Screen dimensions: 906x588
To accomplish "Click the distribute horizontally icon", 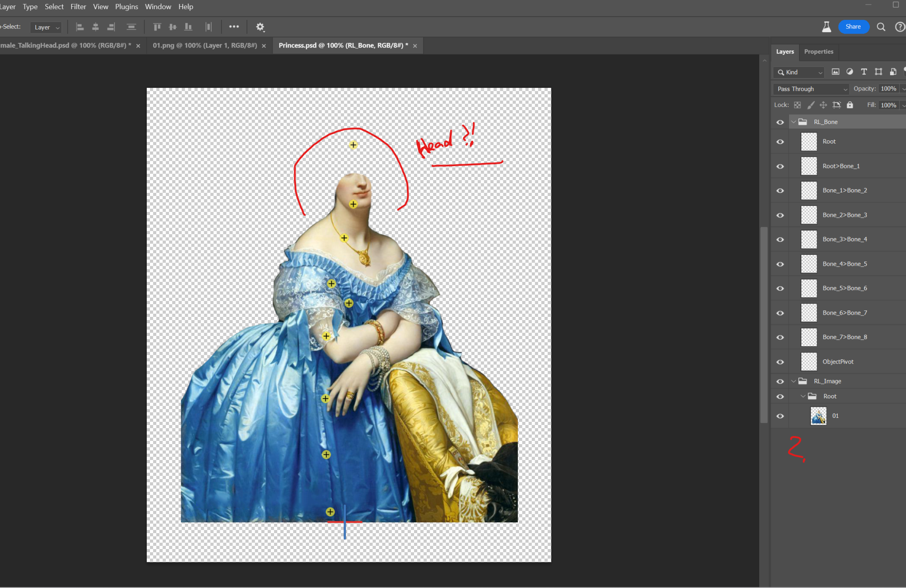I will click(131, 27).
